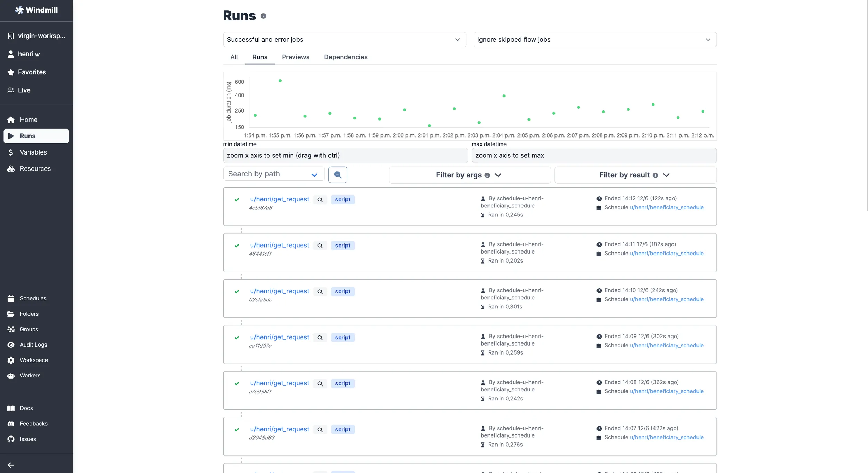Expand the Search by path chevron

coord(314,175)
